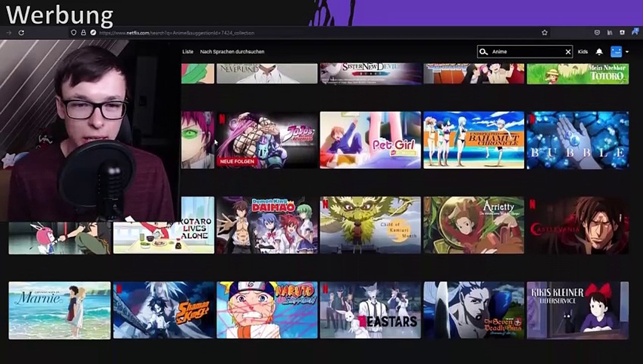The width and height of the screenshot is (643, 364).
Task: Click the NEUE FOLGEN badge on JoJo
Action: pyautogui.click(x=237, y=162)
